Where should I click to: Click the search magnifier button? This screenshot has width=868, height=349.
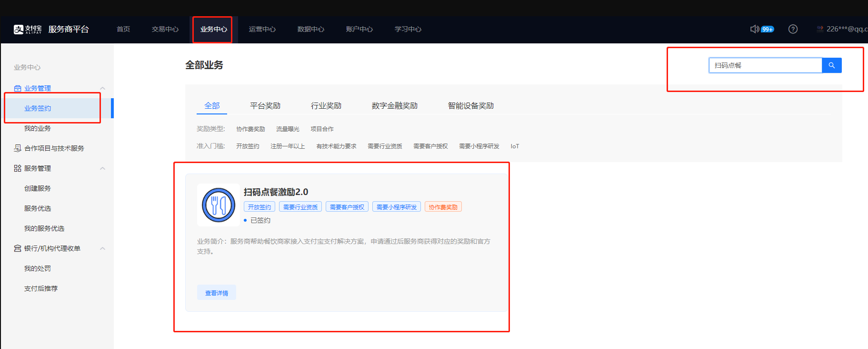click(x=832, y=65)
